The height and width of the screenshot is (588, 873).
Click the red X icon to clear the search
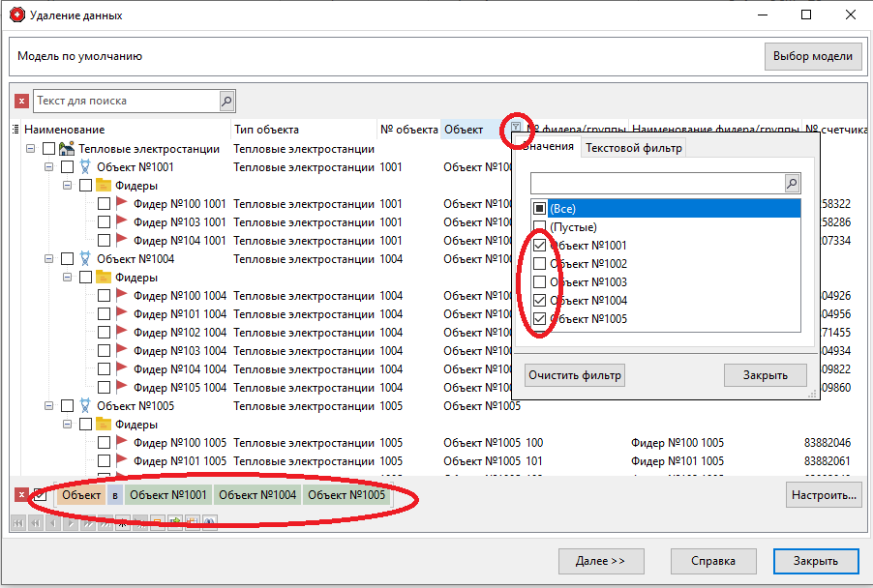pyautogui.click(x=19, y=100)
